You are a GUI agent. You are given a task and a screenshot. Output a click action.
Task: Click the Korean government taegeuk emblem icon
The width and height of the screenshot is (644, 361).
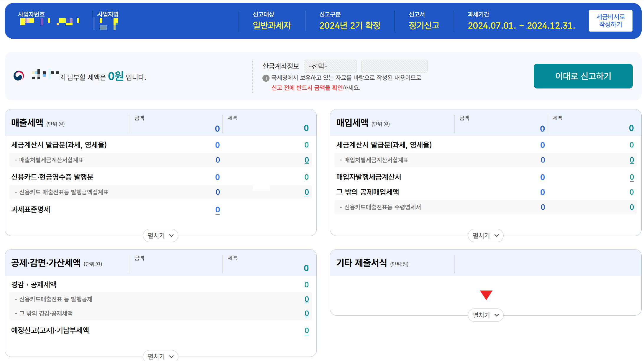pos(19,76)
